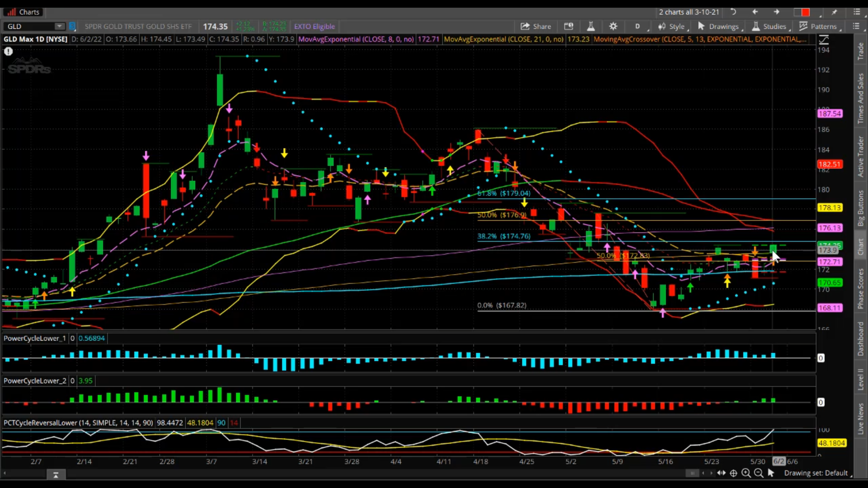Click the 6/2 highlighted date marker
868x488 pixels.
tap(778, 461)
